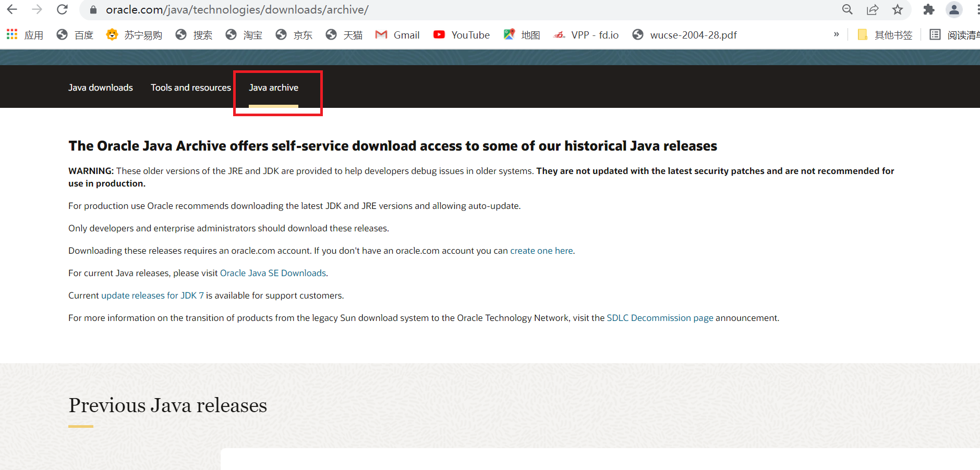Open the Gmail bookmark
980x470 pixels.
pyautogui.click(x=397, y=35)
